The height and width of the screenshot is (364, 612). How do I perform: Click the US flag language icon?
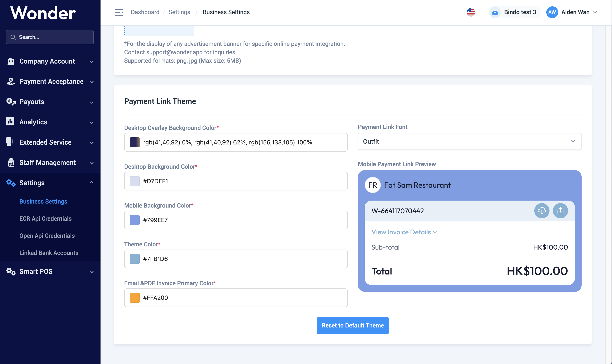pos(471,12)
